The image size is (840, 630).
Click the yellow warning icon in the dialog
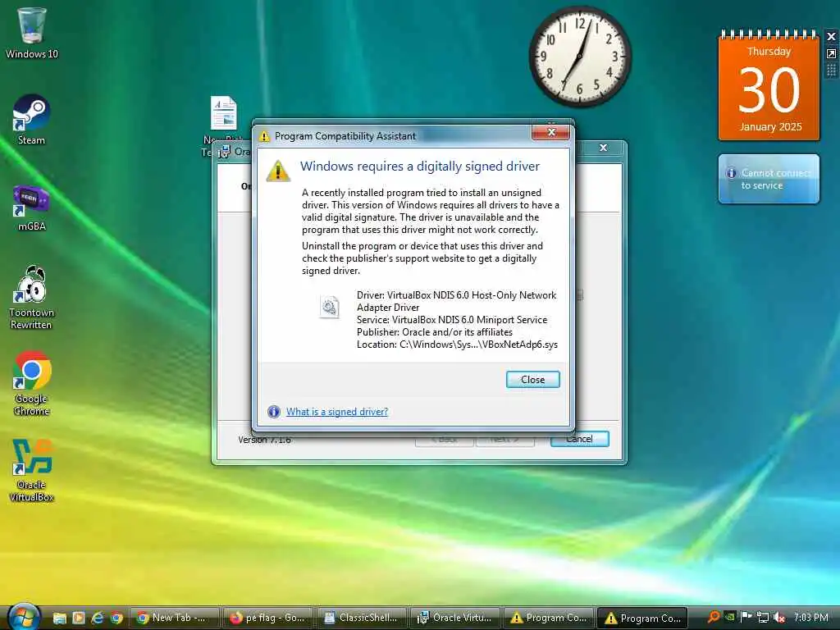click(x=278, y=171)
